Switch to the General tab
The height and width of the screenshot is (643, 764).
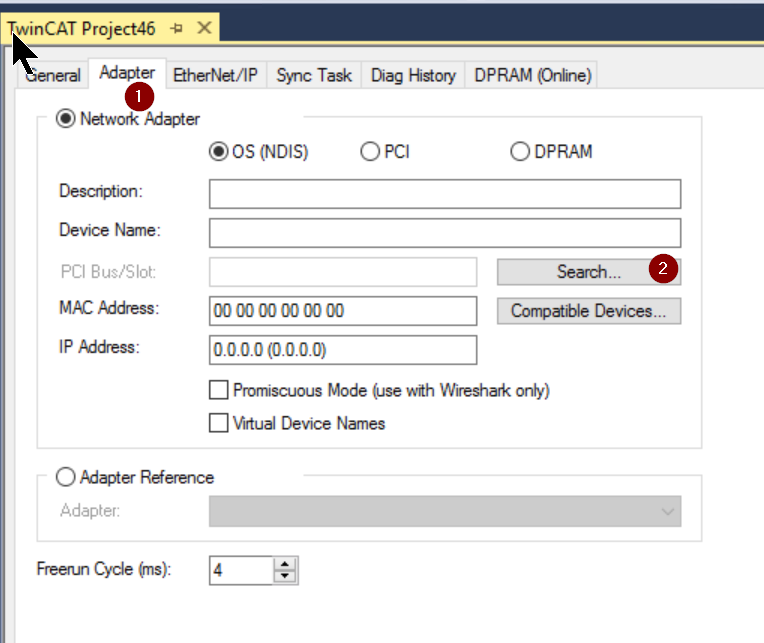coord(52,76)
